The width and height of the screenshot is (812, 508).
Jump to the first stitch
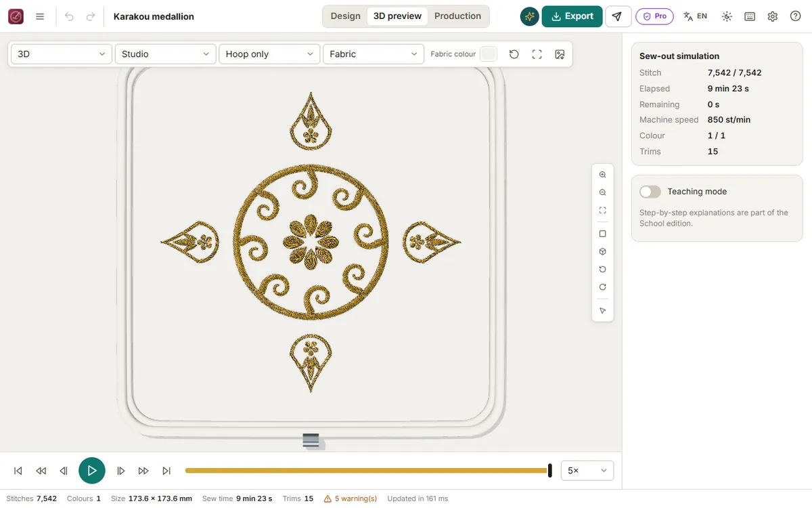tap(18, 471)
